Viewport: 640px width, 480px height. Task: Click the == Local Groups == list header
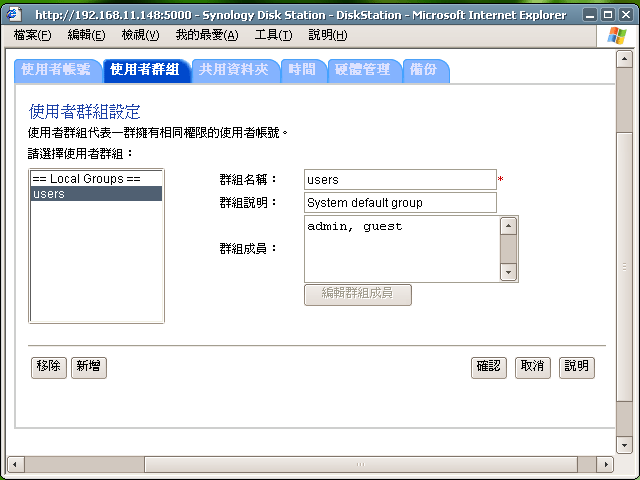[96, 179]
